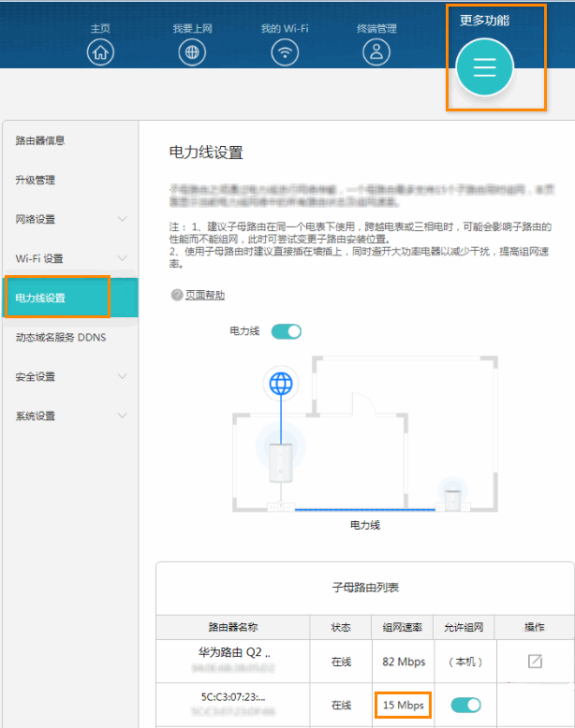Click the question mark help icon
This screenshot has height=728, width=575.
coord(176,295)
